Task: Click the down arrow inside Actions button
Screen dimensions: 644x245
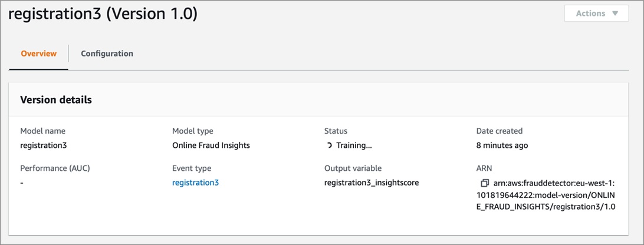Action: tap(615, 13)
